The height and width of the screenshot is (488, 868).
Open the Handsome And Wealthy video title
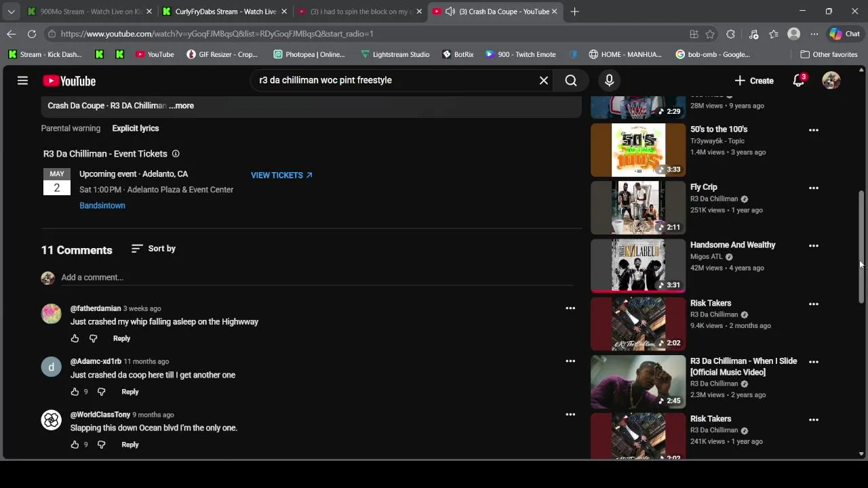732,245
